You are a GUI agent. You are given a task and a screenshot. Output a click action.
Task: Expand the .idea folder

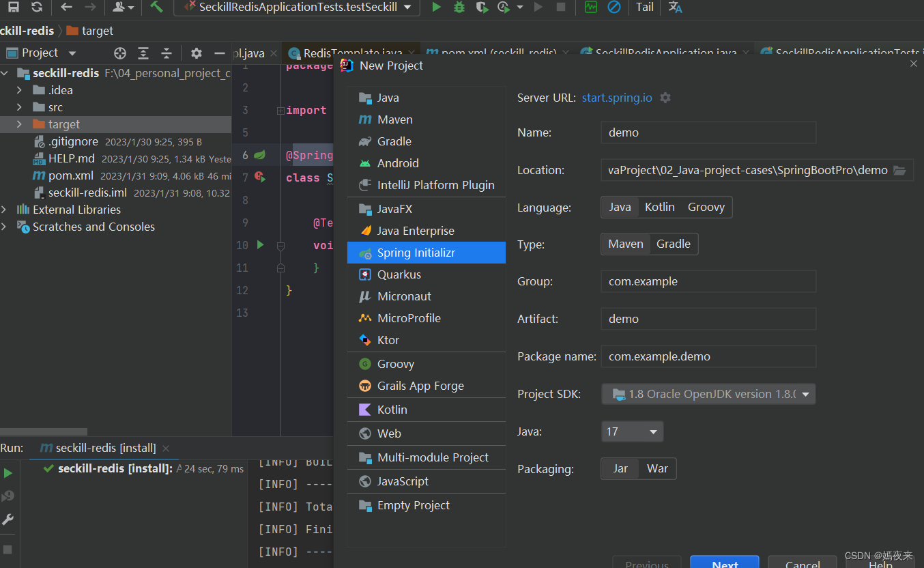point(19,90)
